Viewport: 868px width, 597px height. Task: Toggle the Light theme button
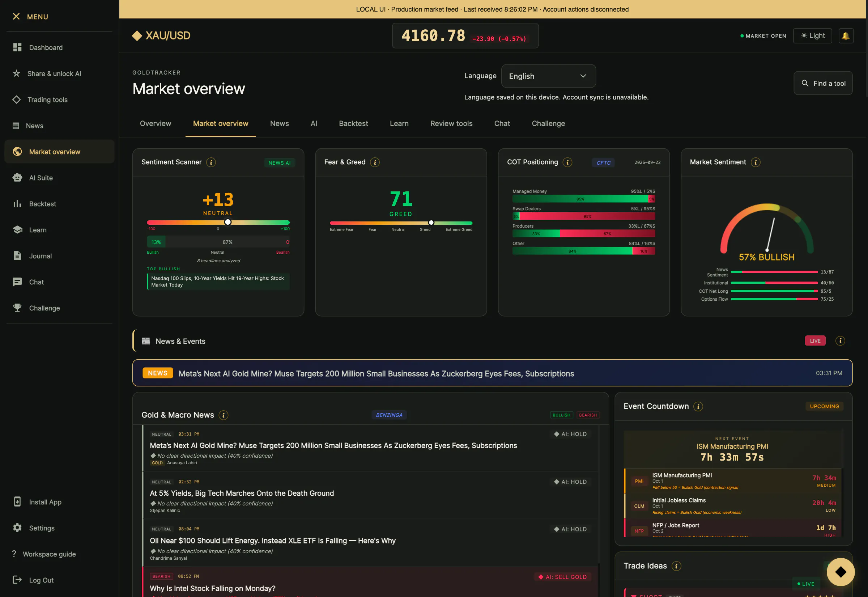812,35
